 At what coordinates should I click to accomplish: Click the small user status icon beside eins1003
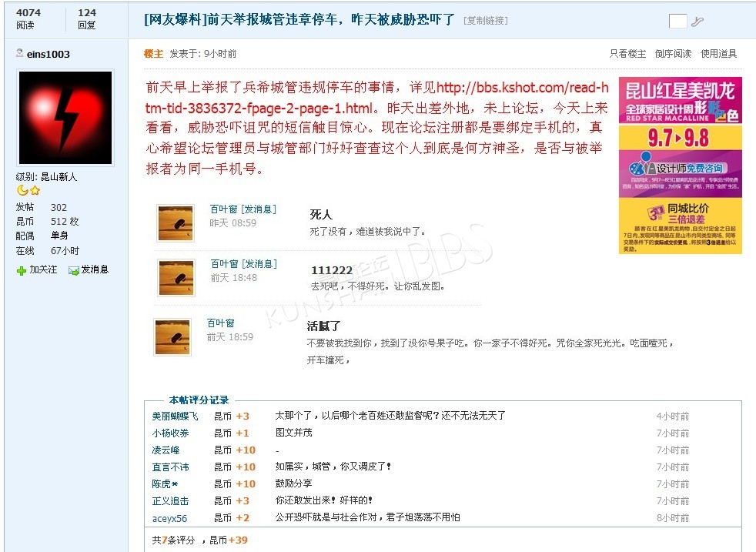tap(20, 53)
